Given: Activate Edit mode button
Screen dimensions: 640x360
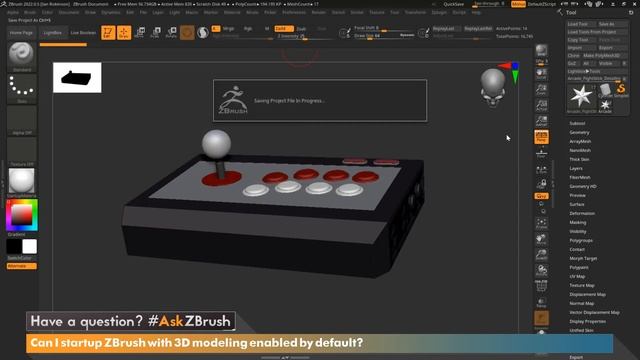Looking at the screenshot, I should tap(108, 33).
